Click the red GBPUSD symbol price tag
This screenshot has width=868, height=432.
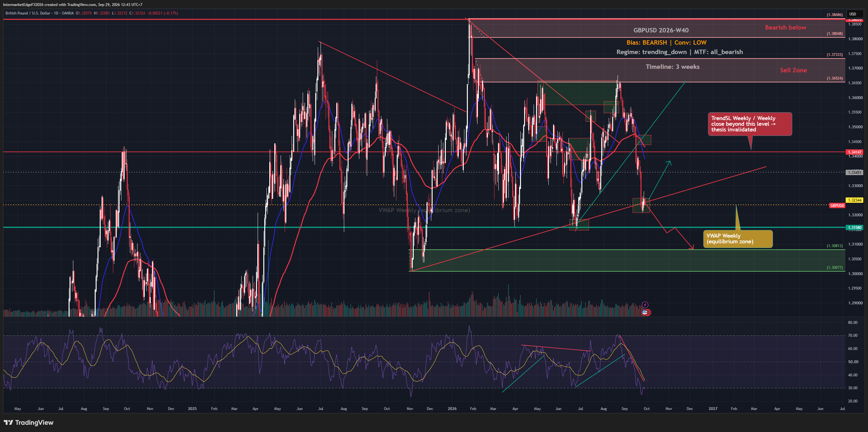tap(837, 205)
